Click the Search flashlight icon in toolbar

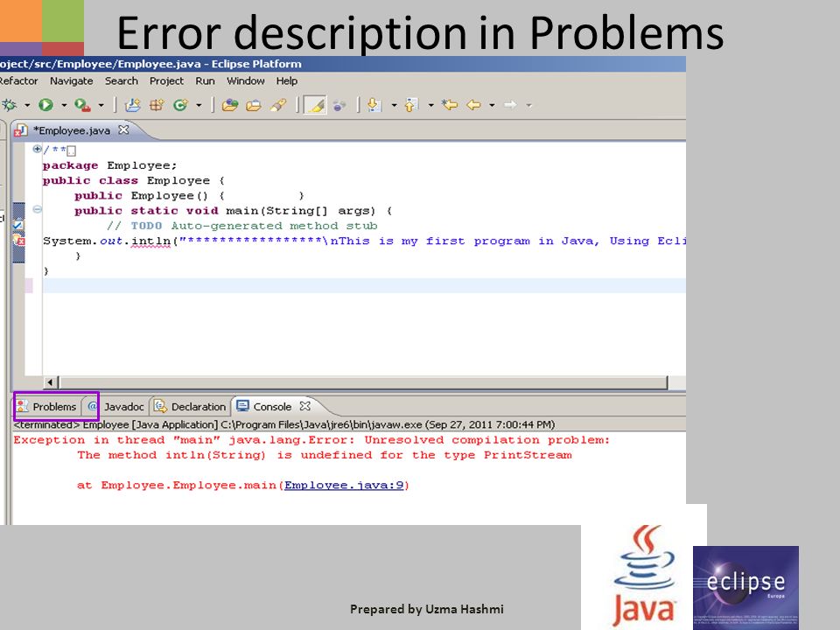(278, 105)
